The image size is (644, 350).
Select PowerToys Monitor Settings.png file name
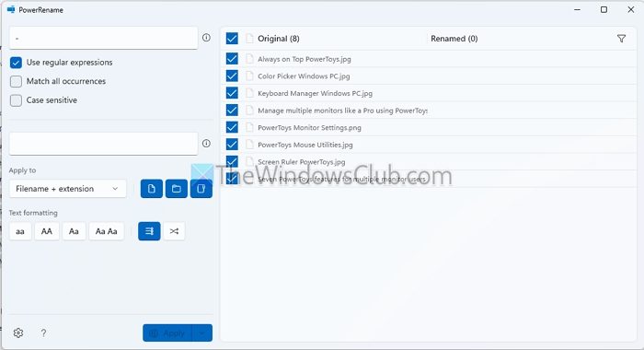click(x=309, y=128)
